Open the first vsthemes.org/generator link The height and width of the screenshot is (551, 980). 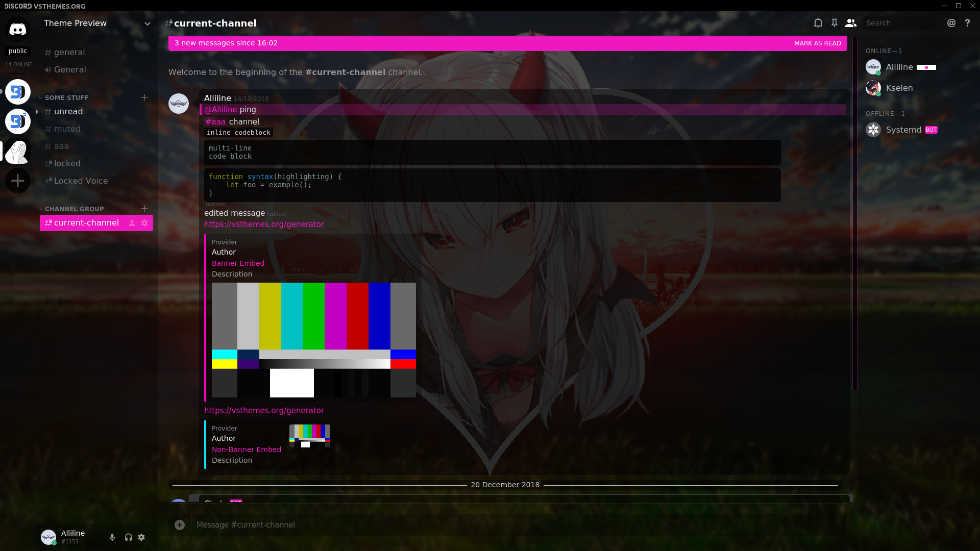point(264,224)
